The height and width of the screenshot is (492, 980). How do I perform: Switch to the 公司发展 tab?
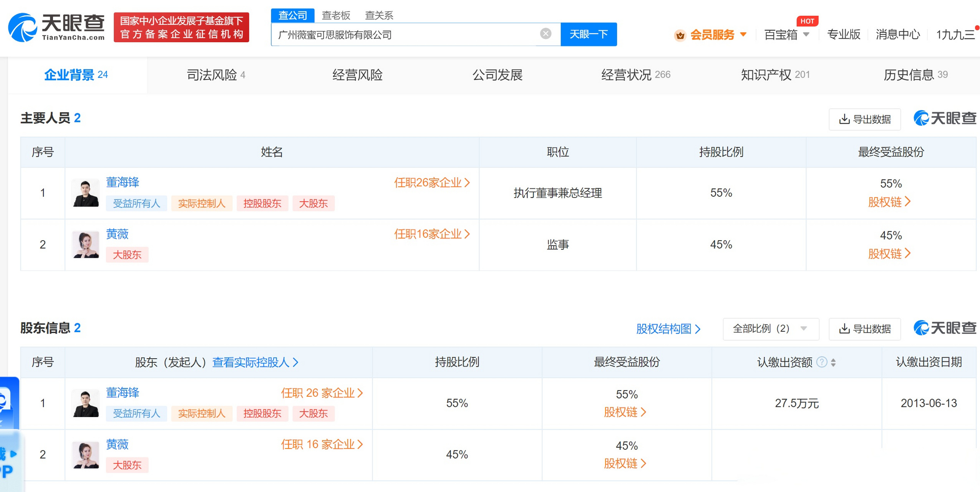pos(497,75)
